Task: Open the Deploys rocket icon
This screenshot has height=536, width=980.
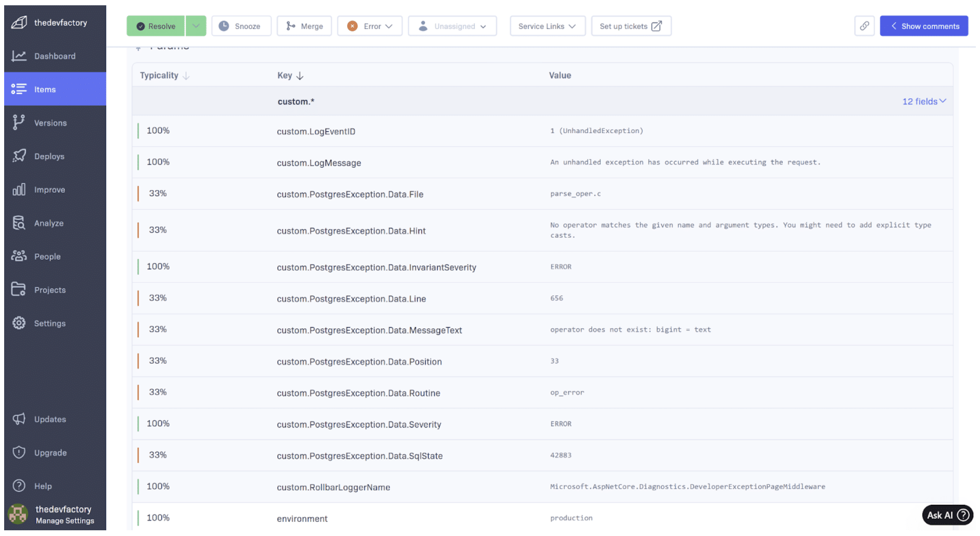Action: click(x=19, y=156)
